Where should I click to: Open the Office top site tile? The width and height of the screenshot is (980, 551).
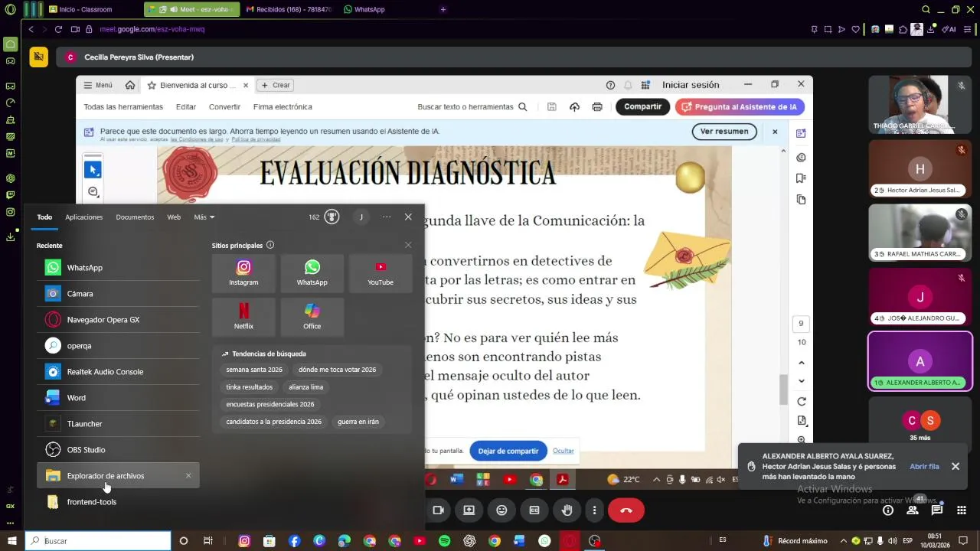coord(312,317)
